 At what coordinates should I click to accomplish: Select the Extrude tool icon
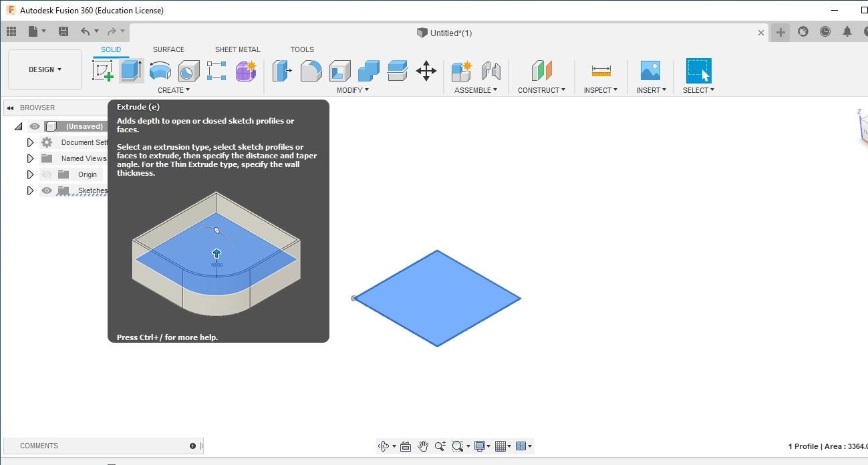[x=131, y=70]
